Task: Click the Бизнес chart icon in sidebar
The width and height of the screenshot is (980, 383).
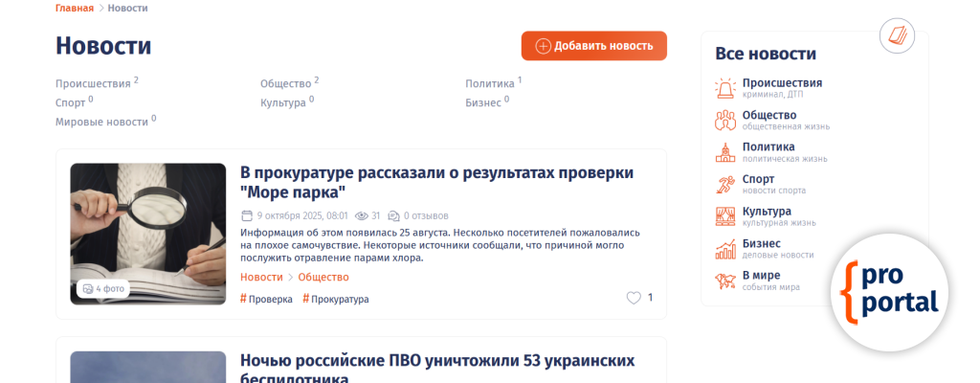Action: click(x=725, y=249)
